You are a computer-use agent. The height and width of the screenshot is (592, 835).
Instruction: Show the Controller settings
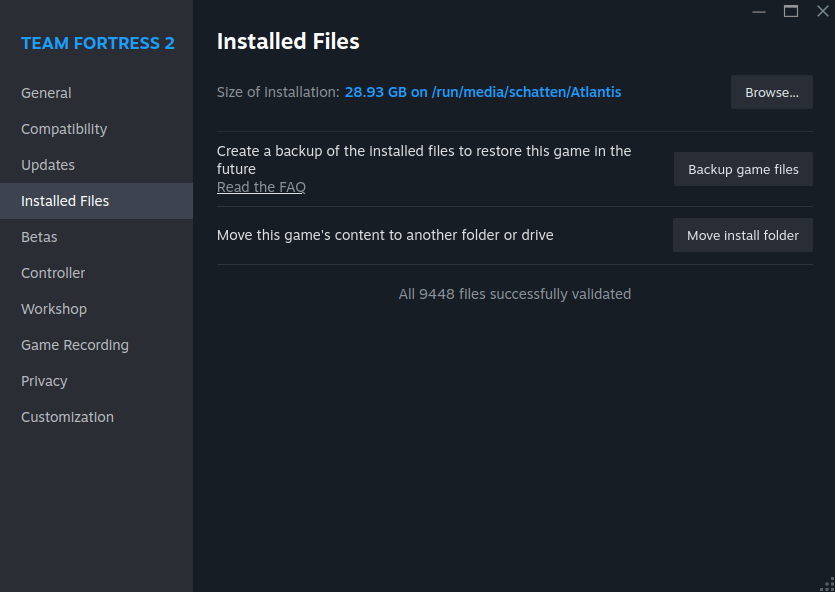click(x=53, y=273)
